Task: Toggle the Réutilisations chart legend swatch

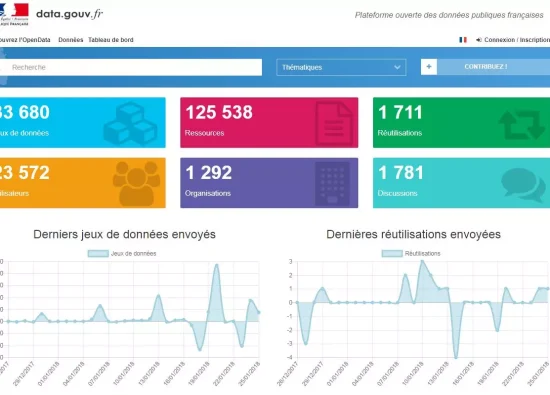Action: pyautogui.click(x=392, y=253)
